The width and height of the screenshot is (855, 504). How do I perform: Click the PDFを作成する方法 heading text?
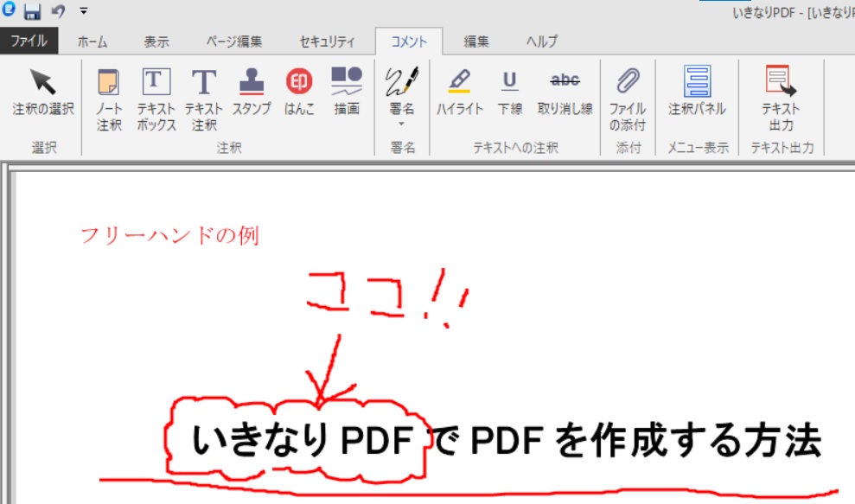click(646, 441)
